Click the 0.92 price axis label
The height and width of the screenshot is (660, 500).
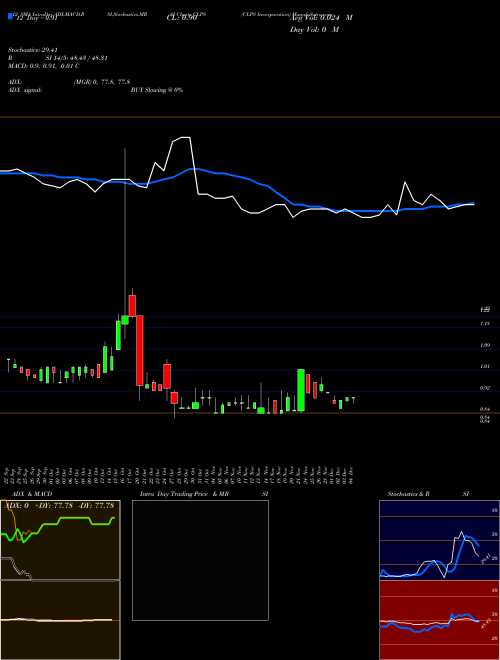point(485,388)
